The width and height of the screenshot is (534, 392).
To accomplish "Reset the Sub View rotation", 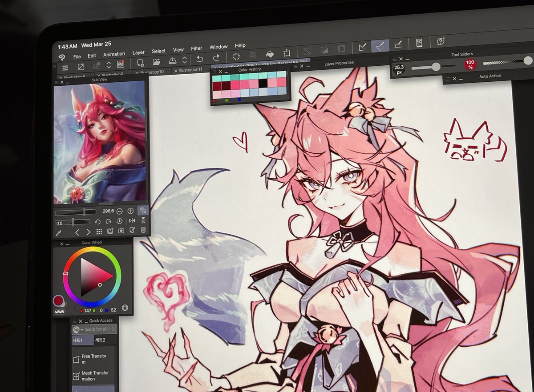I will point(120,221).
